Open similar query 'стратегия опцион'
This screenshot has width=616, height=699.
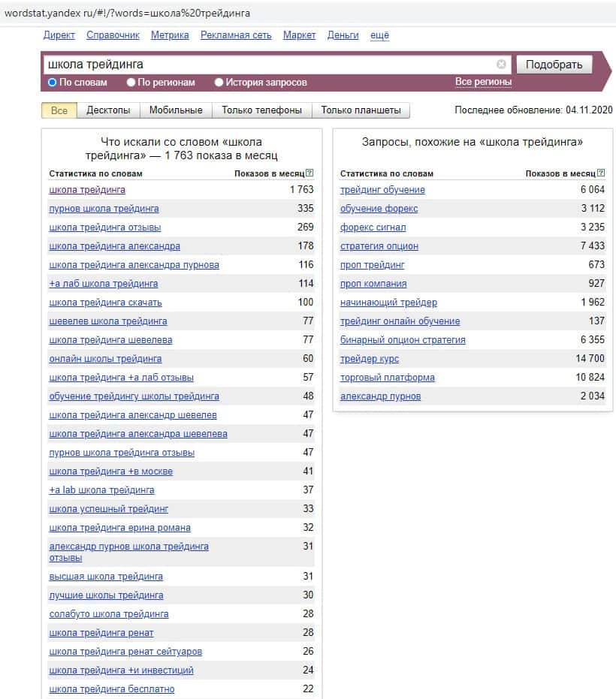click(x=379, y=246)
